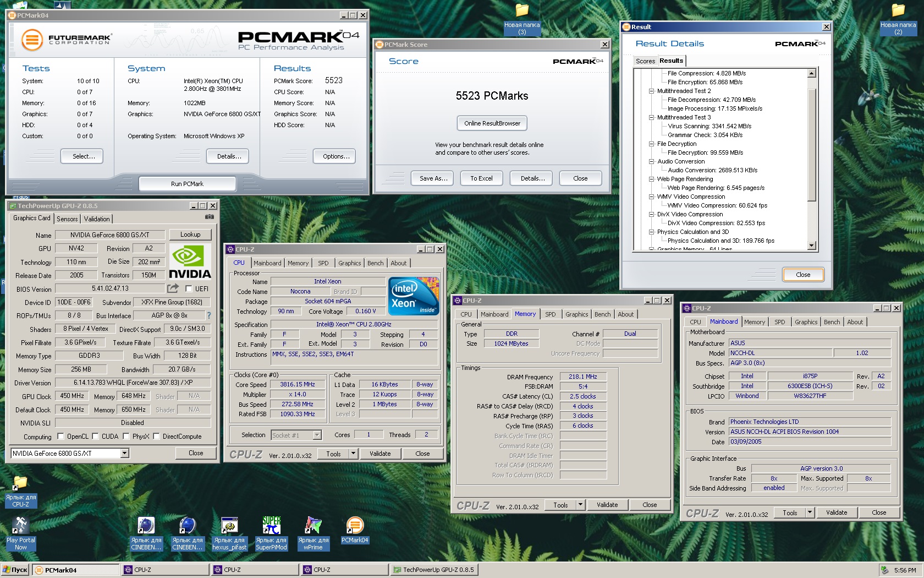Click the Пуск Start button
This screenshot has width=924, height=578.
[x=15, y=570]
